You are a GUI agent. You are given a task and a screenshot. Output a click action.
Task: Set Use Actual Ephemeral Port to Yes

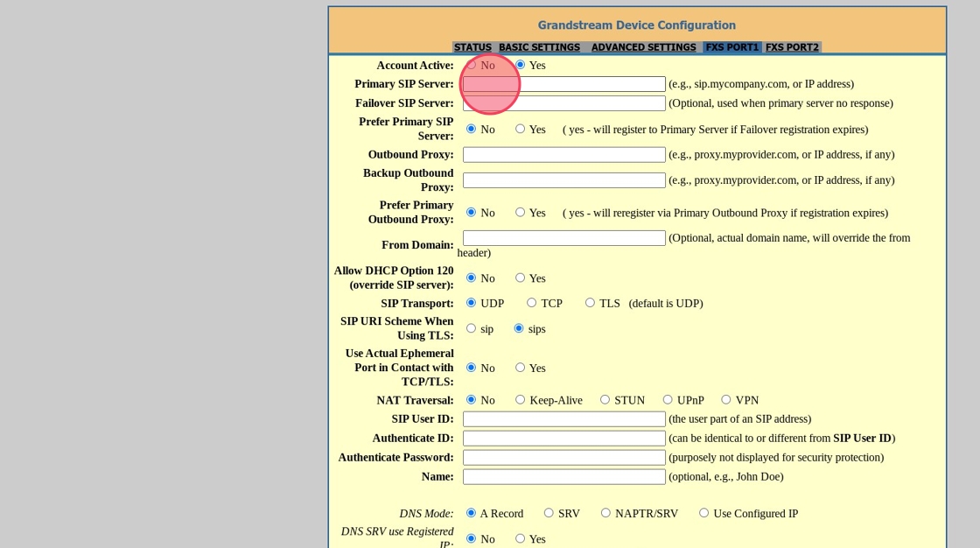pyautogui.click(x=520, y=367)
